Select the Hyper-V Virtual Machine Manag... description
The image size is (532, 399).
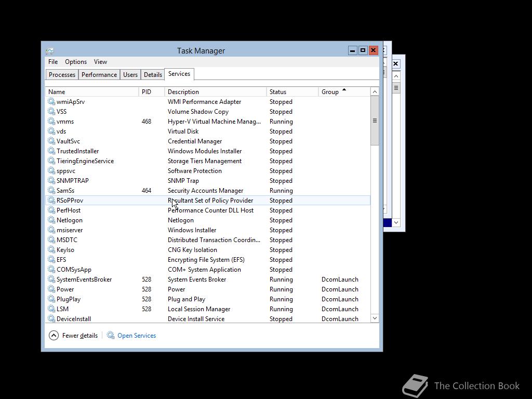214,122
